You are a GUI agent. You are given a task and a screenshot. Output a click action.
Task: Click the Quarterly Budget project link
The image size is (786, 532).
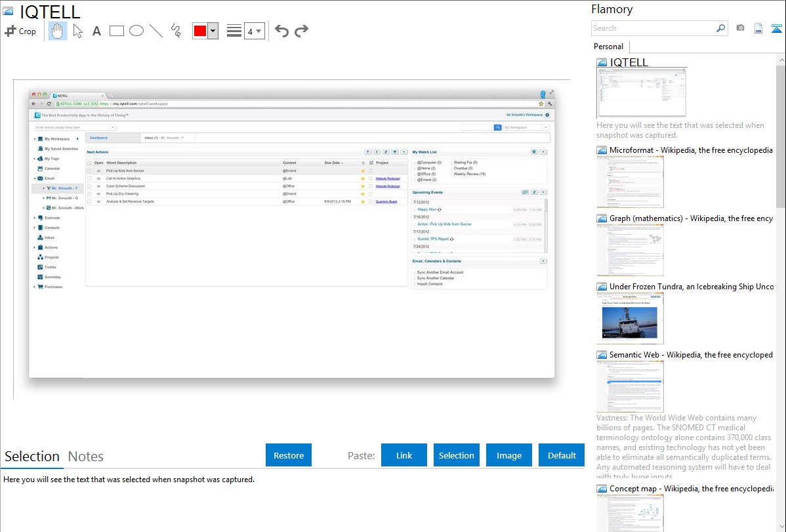click(x=386, y=201)
